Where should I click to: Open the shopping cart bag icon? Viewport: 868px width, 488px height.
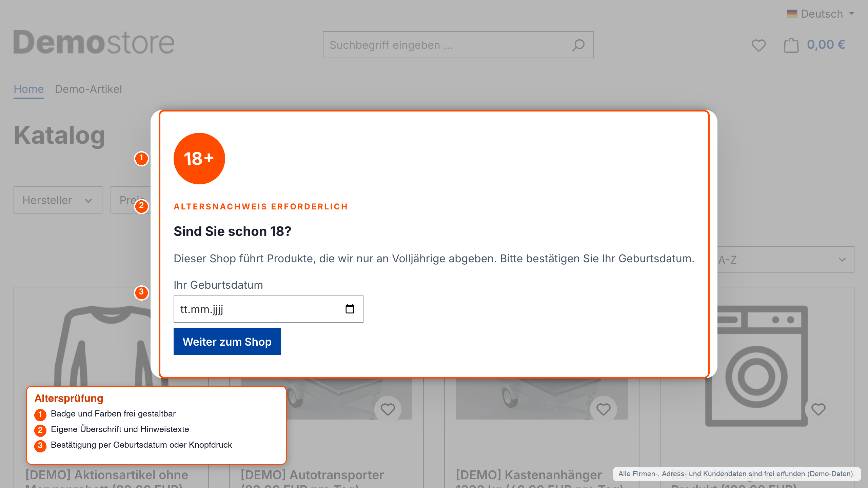point(791,45)
